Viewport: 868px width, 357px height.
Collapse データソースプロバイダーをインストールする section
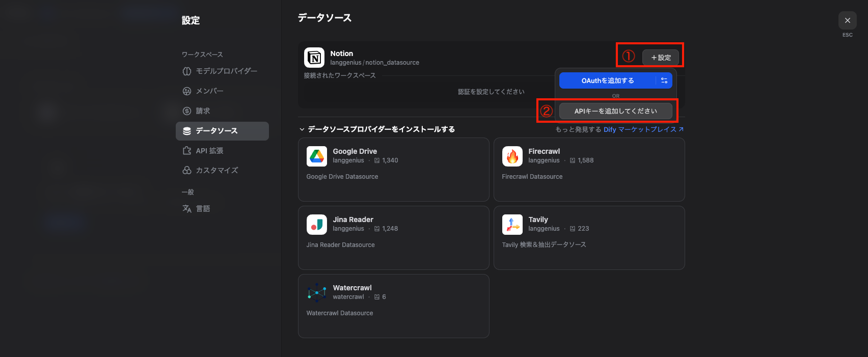click(377, 129)
